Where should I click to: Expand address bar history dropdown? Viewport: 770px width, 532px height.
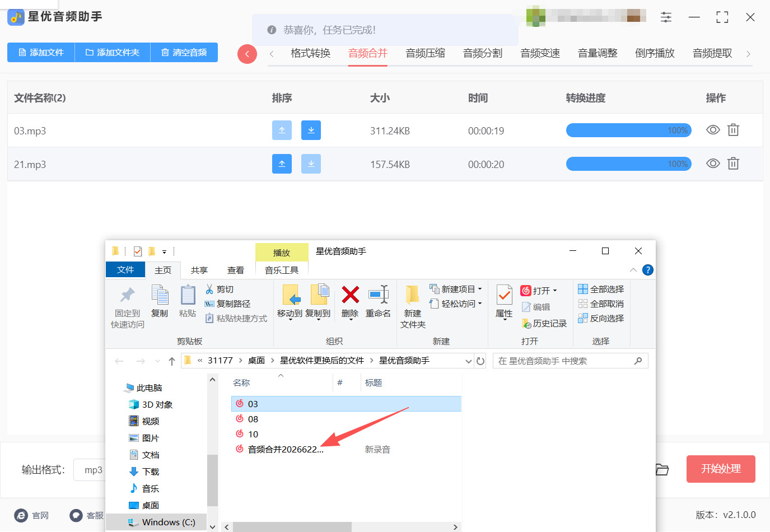469,361
